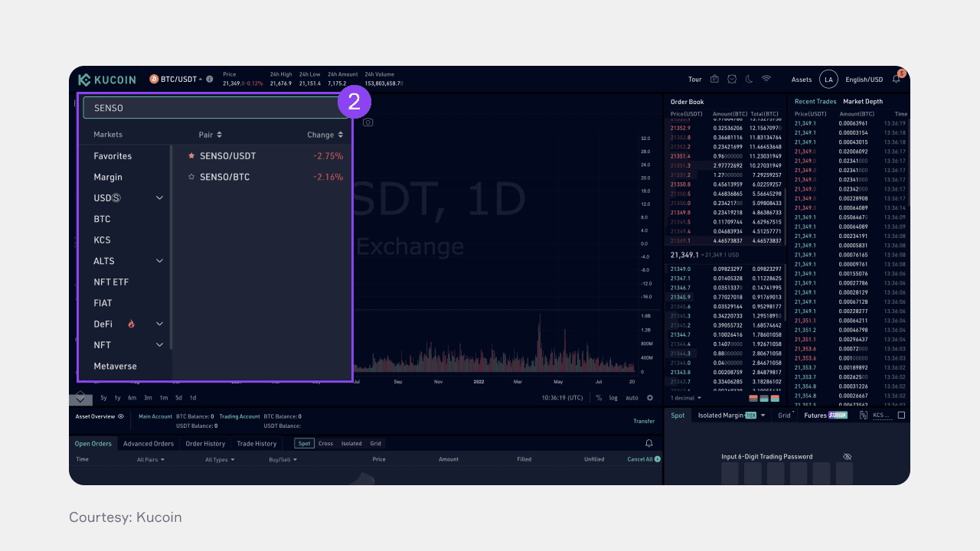Switch to the Recent Trades tab
The image size is (980, 551).
(x=815, y=102)
